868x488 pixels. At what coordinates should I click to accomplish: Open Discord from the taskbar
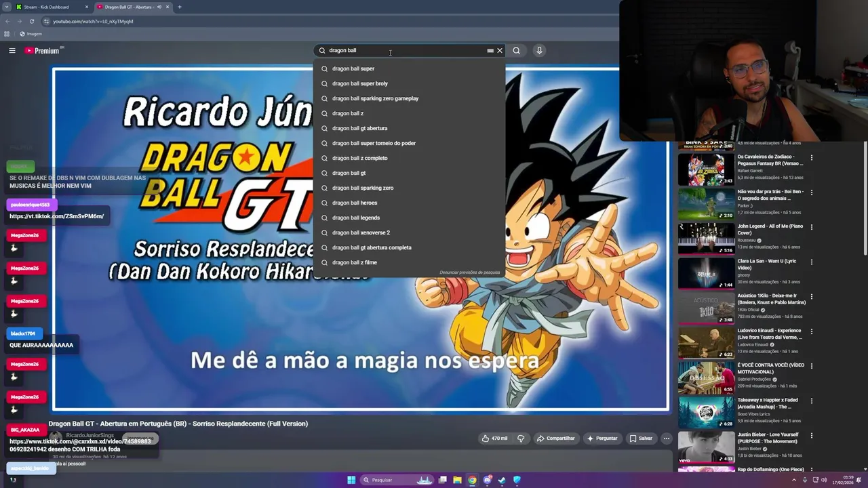488,480
